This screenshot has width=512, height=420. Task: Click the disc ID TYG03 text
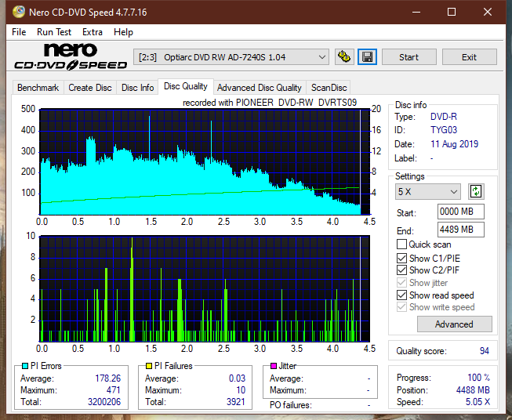point(444,130)
